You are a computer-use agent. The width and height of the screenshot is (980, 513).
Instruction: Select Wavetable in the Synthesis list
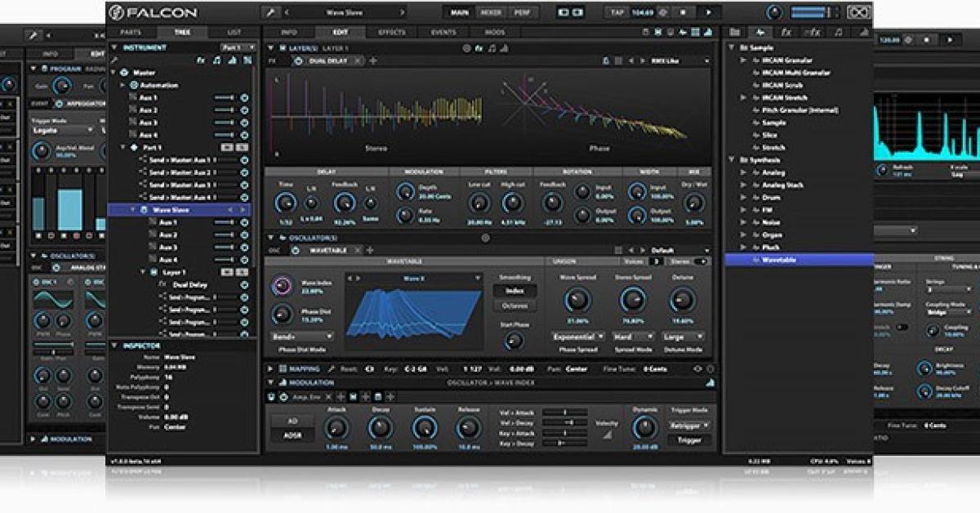pos(778,260)
